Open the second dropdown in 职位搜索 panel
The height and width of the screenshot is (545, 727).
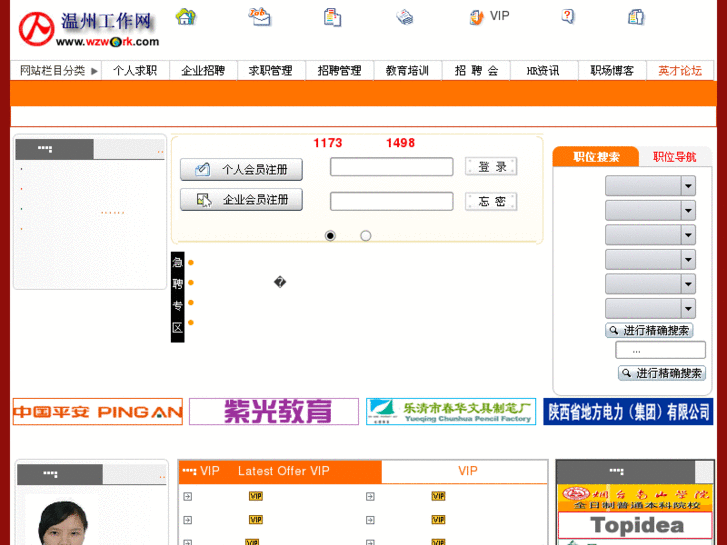[x=650, y=210]
